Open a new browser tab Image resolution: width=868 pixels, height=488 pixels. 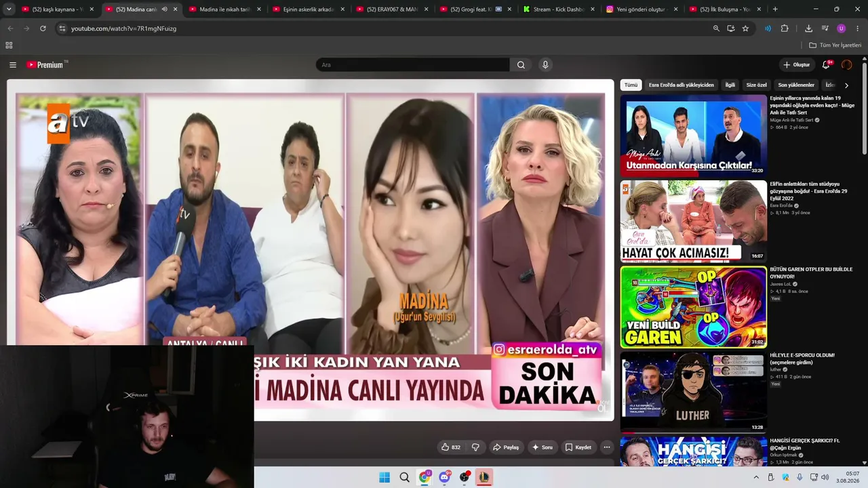775,9
